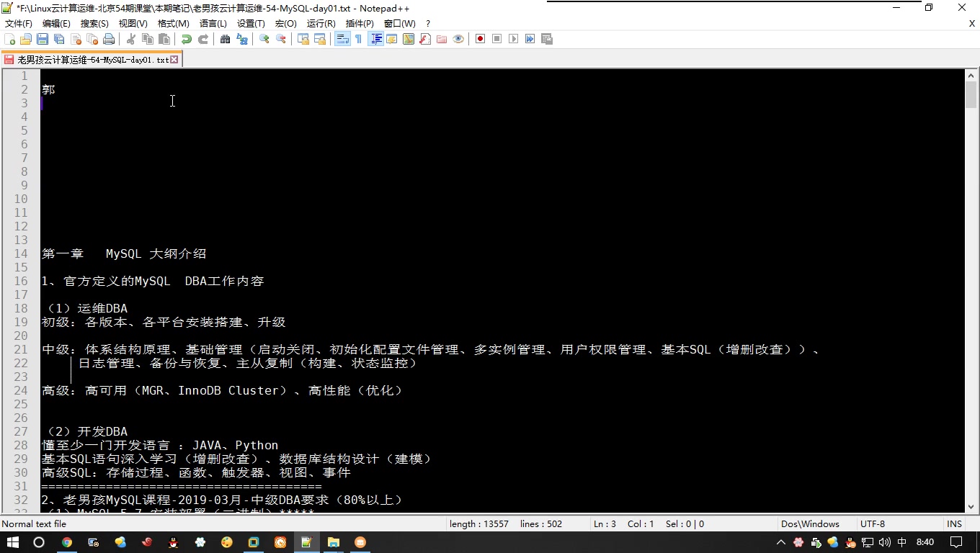Screen dimensions: 980x553
Task: Toggle show all characters
Action: 360,39
